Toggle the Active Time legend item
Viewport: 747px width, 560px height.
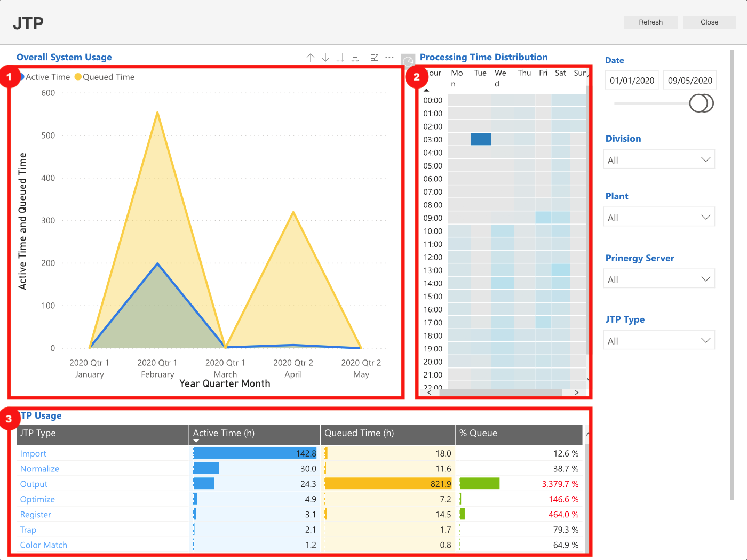tap(45, 77)
